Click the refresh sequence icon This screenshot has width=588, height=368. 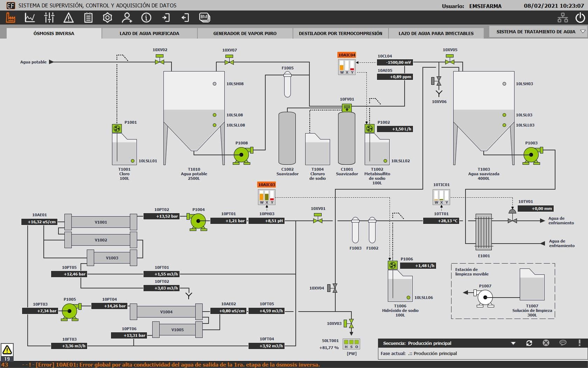(529, 343)
